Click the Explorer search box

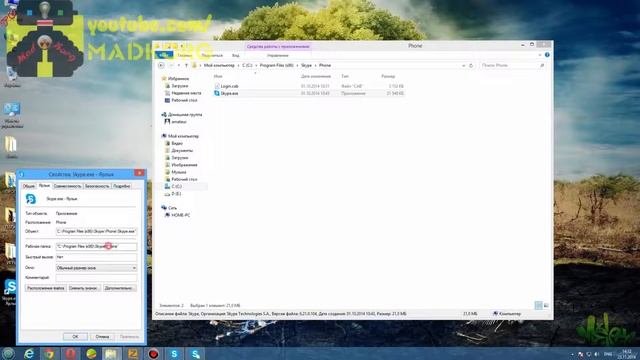(513, 65)
